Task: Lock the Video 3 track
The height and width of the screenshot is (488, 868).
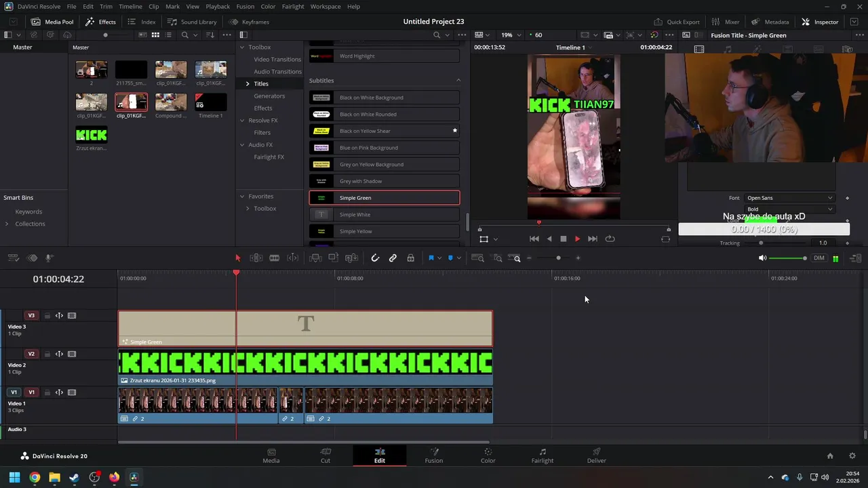Action: pos(47,316)
